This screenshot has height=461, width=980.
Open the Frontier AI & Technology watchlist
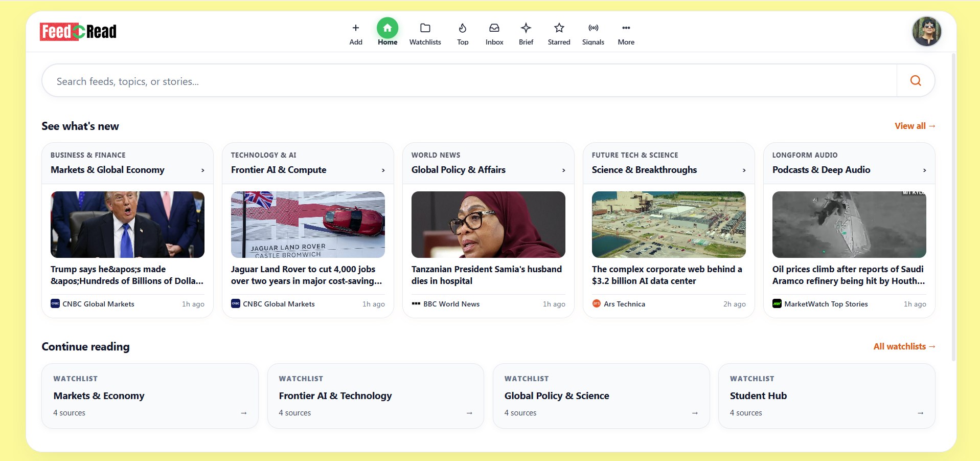point(376,396)
